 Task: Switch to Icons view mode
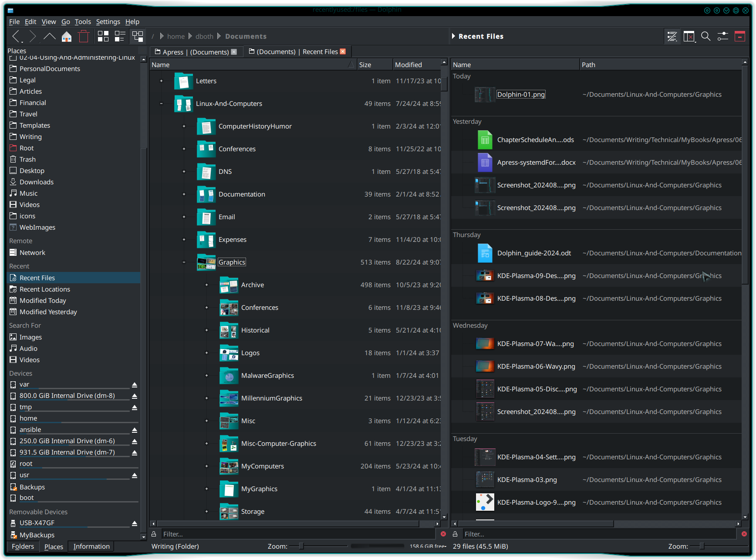(x=103, y=37)
